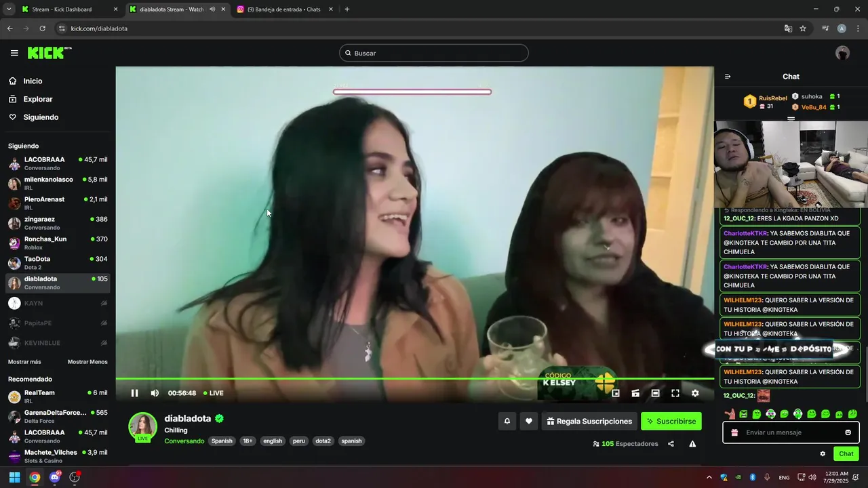
Task: Open offline KEVINBLUE channel
Action: click(58, 343)
